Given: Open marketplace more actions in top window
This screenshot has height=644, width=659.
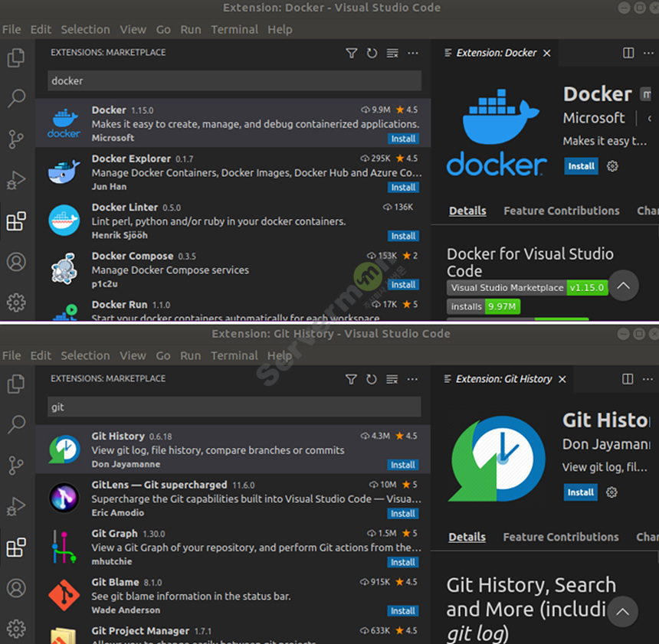Looking at the screenshot, I should click(x=413, y=53).
